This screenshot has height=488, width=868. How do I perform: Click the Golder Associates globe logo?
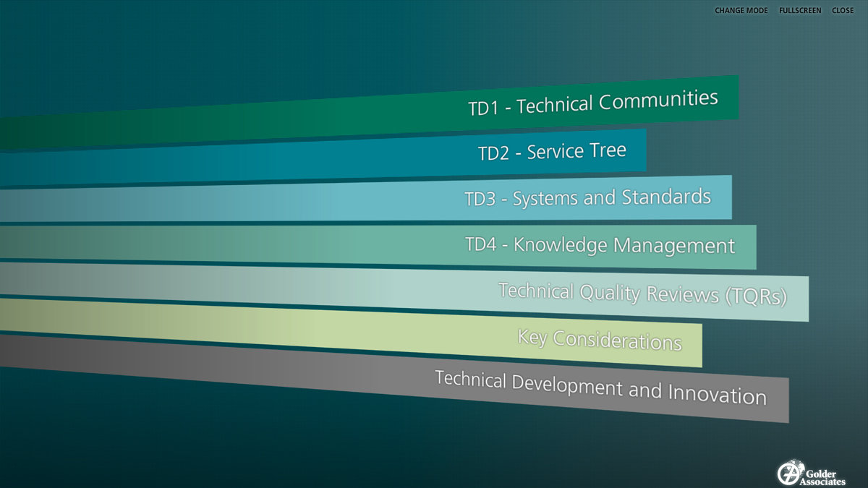788,473
